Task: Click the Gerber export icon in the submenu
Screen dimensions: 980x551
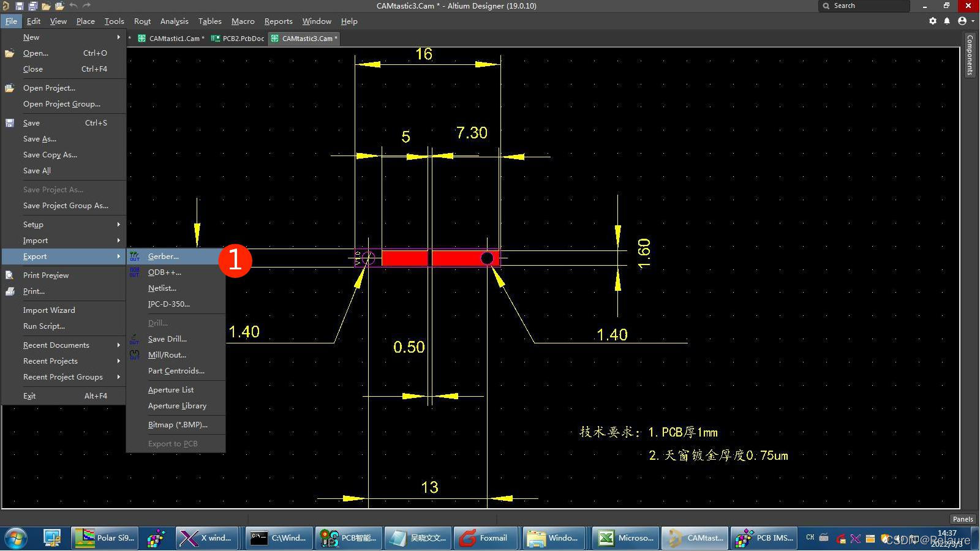Action: coord(135,257)
